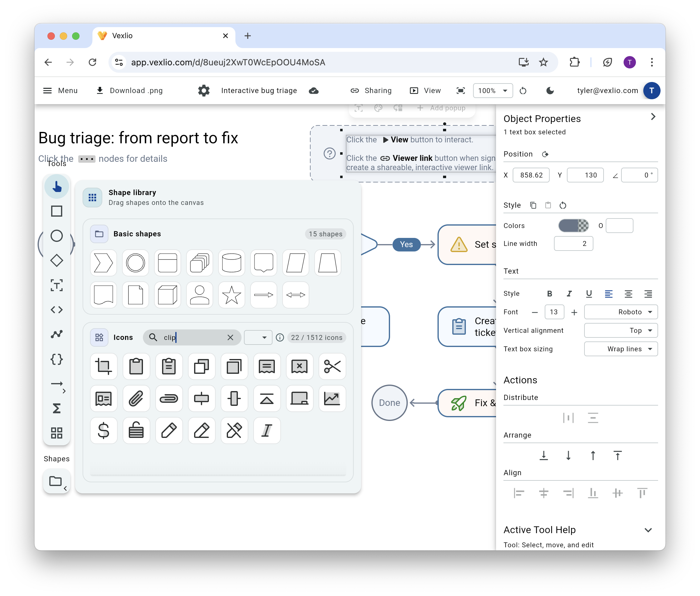Viewport: 700px width, 596px height.
Task: Click the Sharing menu item
Action: tap(371, 91)
